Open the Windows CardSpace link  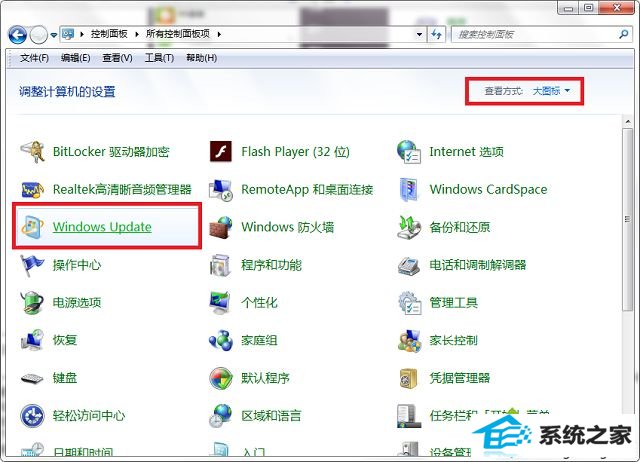[x=489, y=189]
